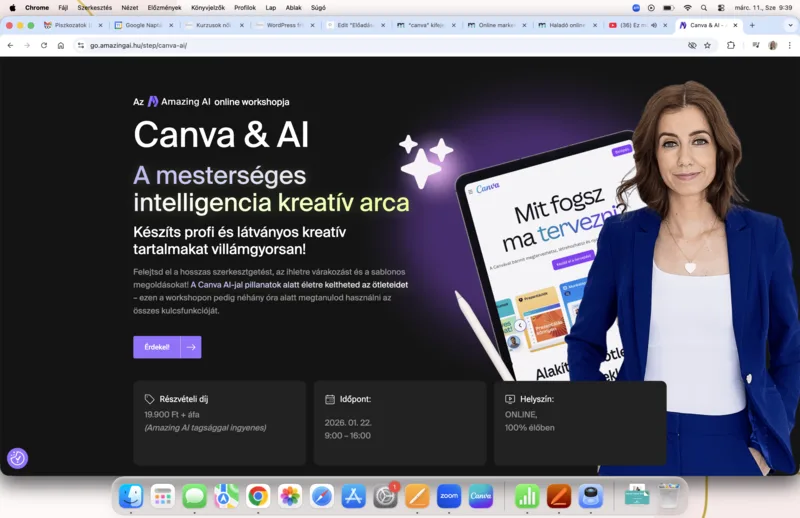Open Control Center in the menu bar
The image size is (800, 518).
(721, 8)
